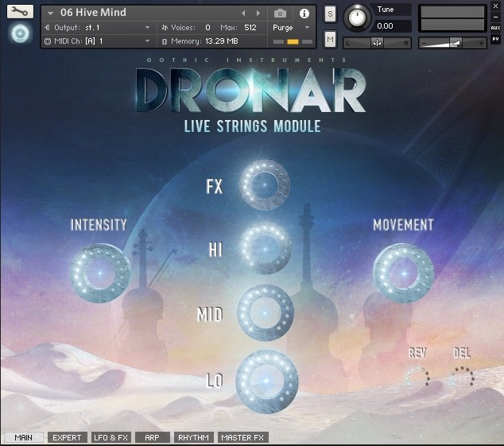
Task: Click the instrument info icon
Action: [x=304, y=14]
